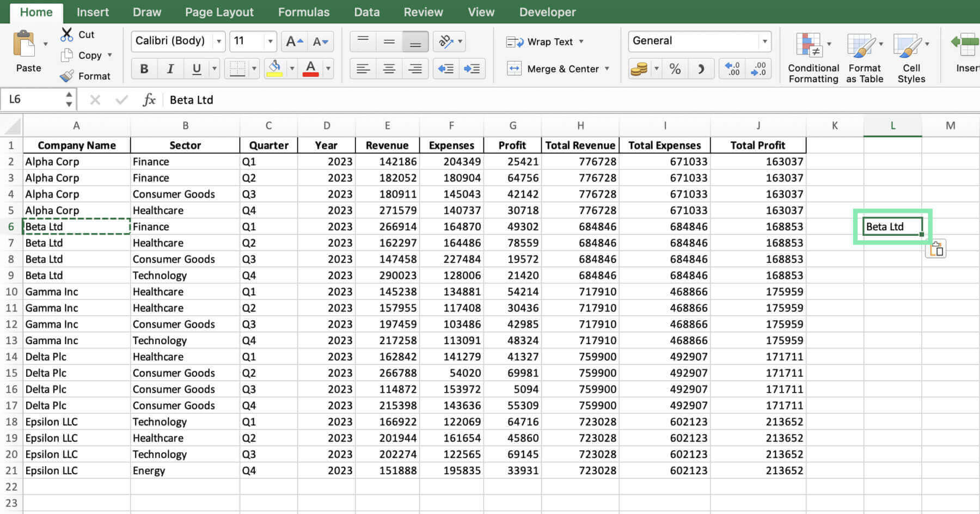Open Cell Styles gallery
The width and height of the screenshot is (980, 514).
coord(911,58)
